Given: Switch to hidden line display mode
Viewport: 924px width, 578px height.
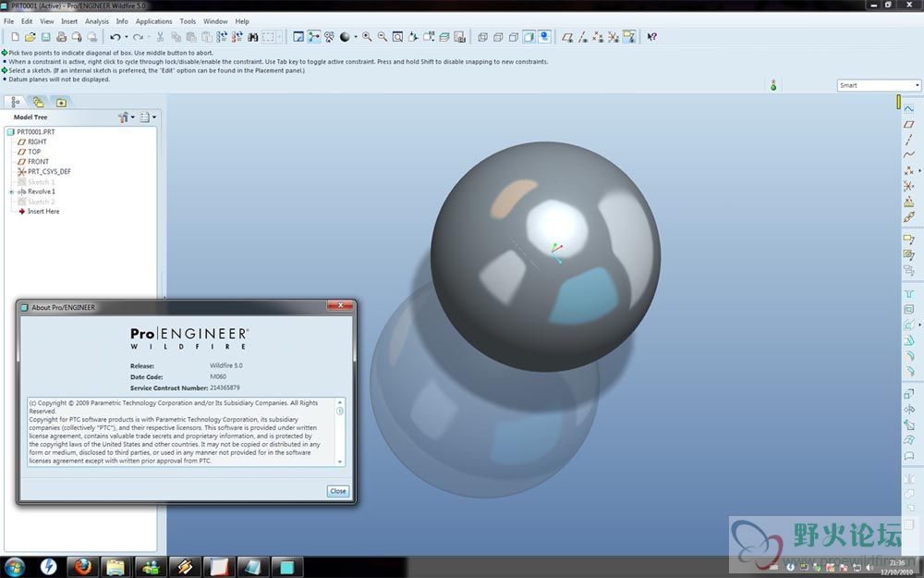Looking at the screenshot, I should click(498, 37).
